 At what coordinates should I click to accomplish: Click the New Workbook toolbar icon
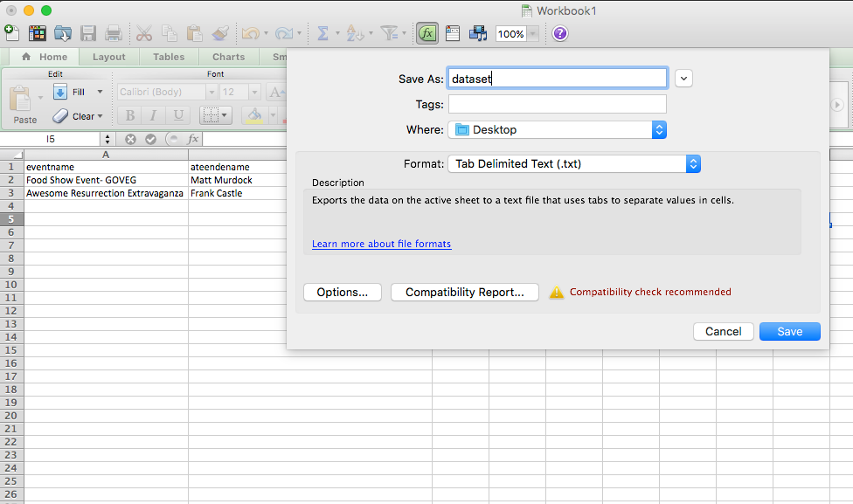[11, 33]
